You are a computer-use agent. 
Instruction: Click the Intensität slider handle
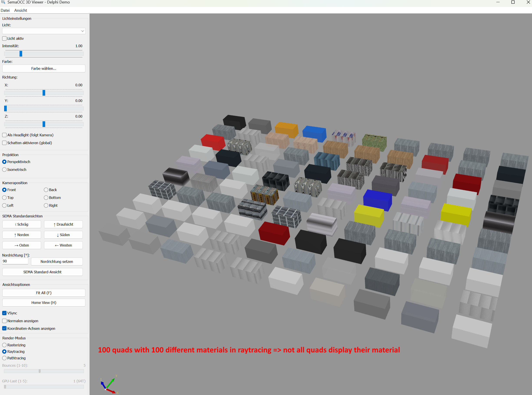click(x=21, y=54)
